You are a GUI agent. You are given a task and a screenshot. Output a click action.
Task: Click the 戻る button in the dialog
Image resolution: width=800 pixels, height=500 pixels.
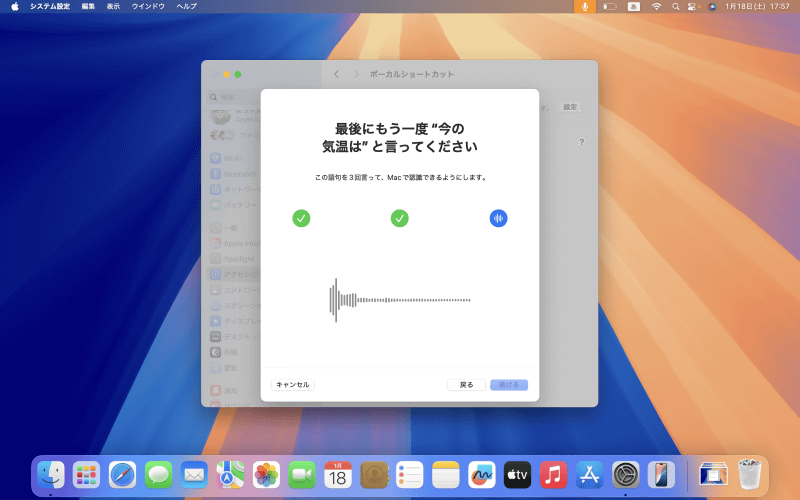466,385
